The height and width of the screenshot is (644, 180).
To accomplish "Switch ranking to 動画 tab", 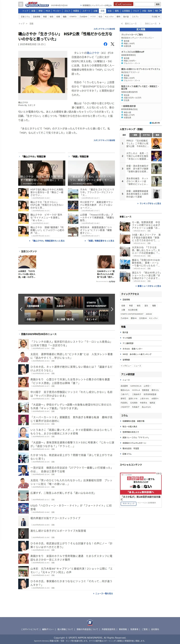I will click(157, 135).
